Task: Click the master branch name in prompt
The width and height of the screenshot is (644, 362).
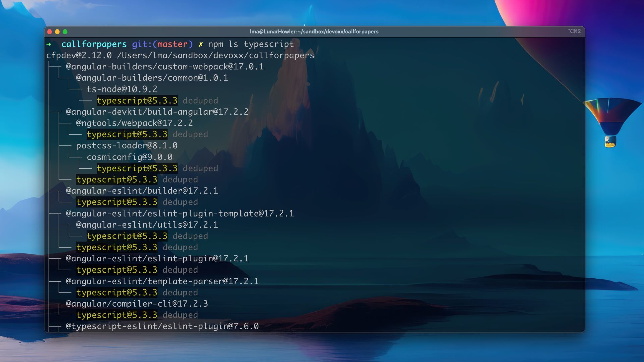Action: (x=172, y=44)
